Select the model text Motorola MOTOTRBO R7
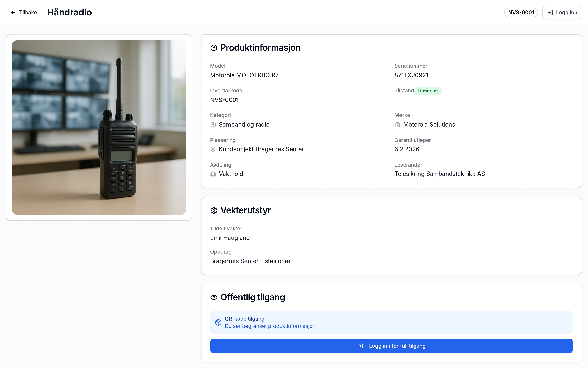The image size is (588, 368). (x=244, y=75)
